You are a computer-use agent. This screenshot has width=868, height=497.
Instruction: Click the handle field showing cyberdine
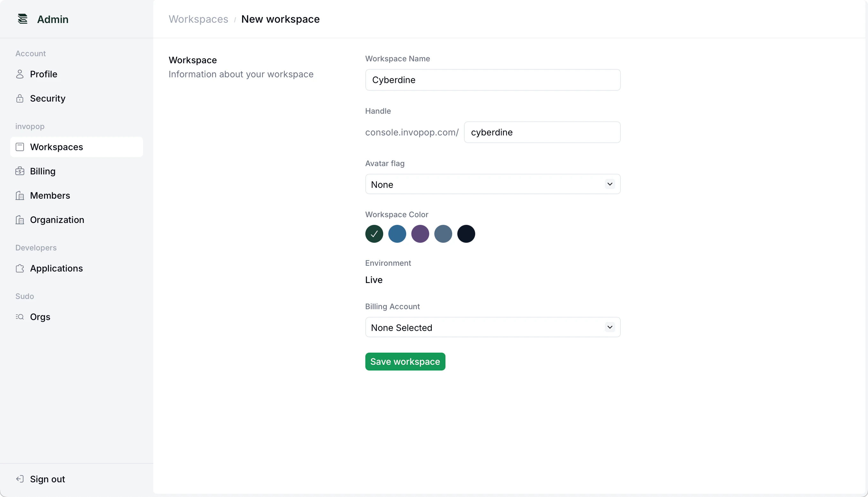click(x=542, y=133)
